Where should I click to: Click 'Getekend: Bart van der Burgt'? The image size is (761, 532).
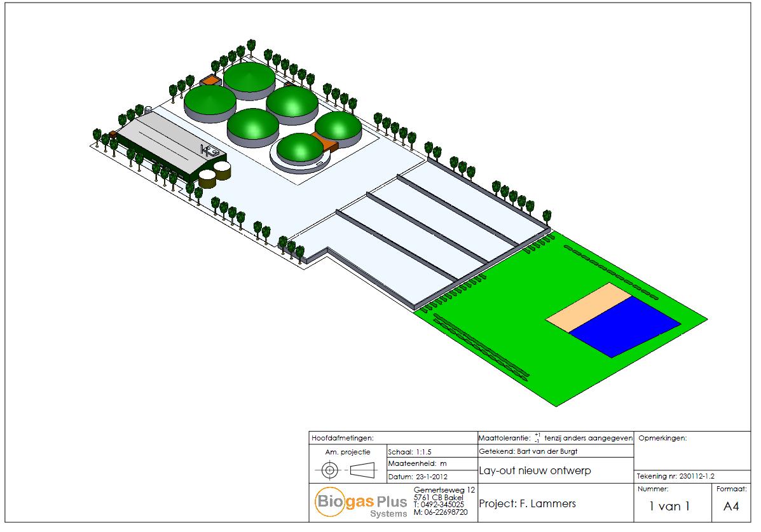(528, 451)
